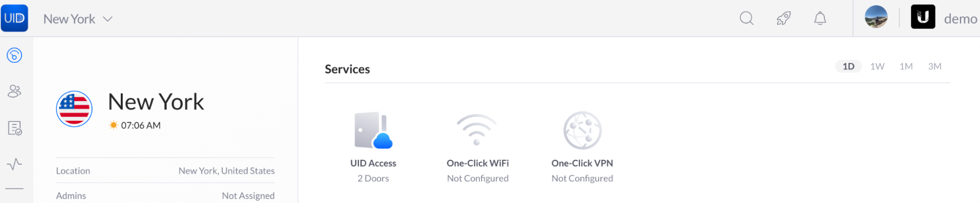Expand the New York site dropdown

(x=78, y=19)
